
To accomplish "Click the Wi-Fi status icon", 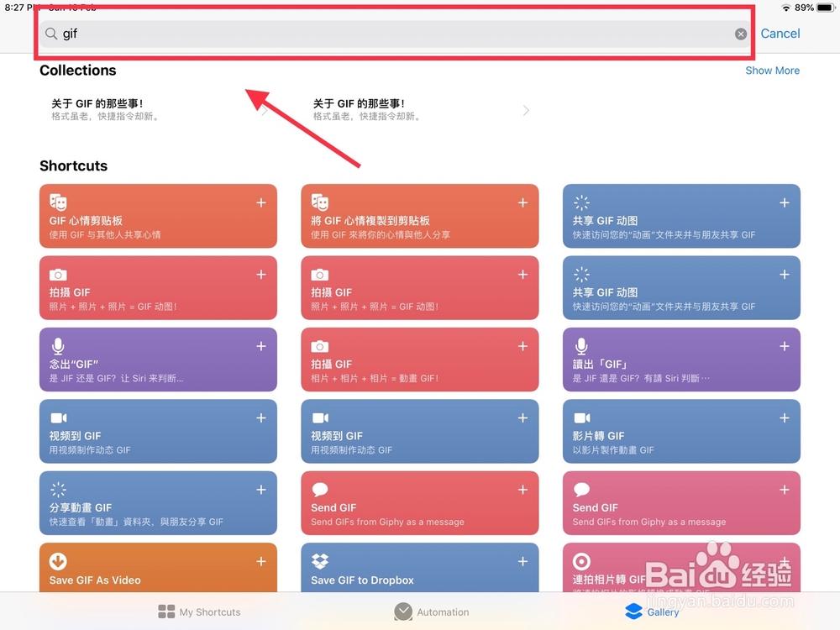I will pos(786,8).
